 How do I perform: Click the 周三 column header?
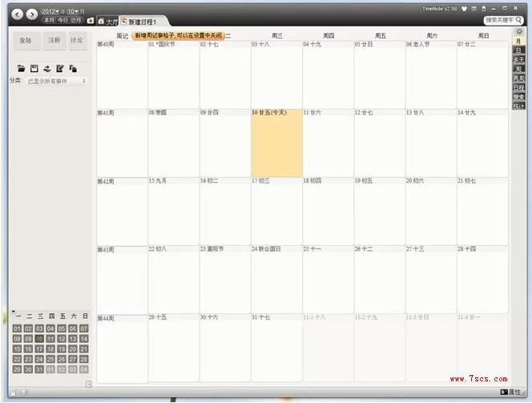[277, 35]
